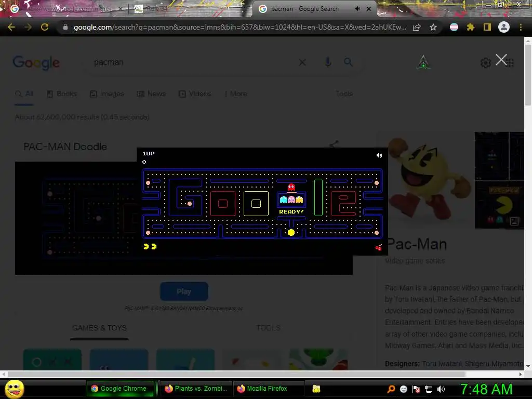Clear the search query with X
Viewport: 532px width, 399px height.
tap(302, 62)
